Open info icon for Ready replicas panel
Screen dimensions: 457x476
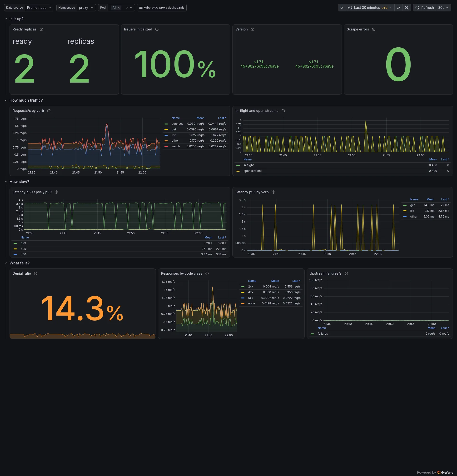[x=41, y=29]
